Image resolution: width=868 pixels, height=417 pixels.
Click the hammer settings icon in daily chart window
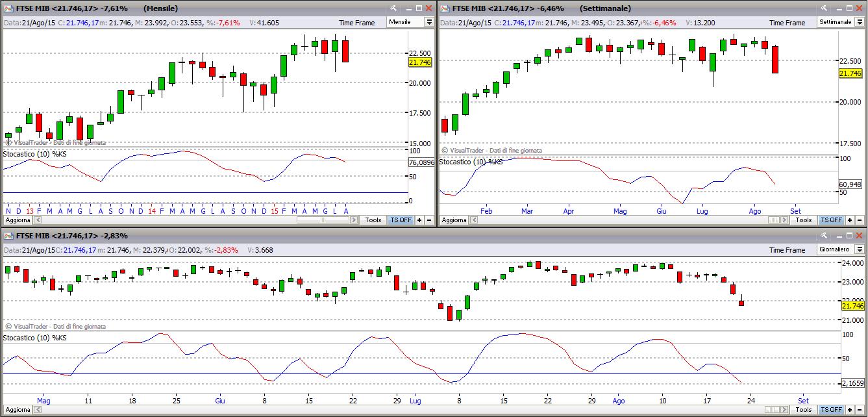(825, 235)
